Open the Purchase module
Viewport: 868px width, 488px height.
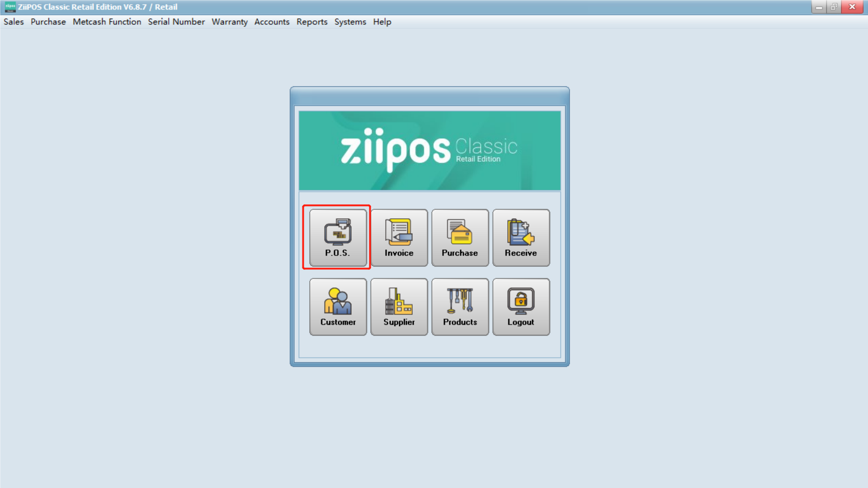click(460, 238)
